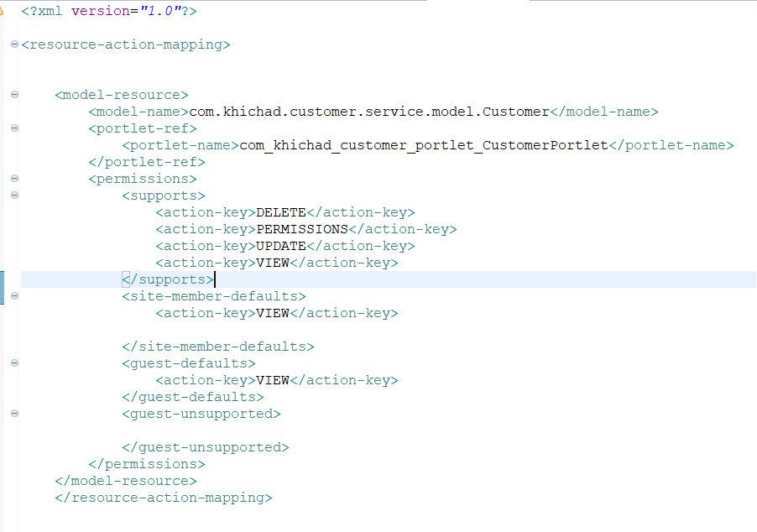757x532 pixels.
Task: Click the opening guest-defaults tag
Action: (189, 363)
